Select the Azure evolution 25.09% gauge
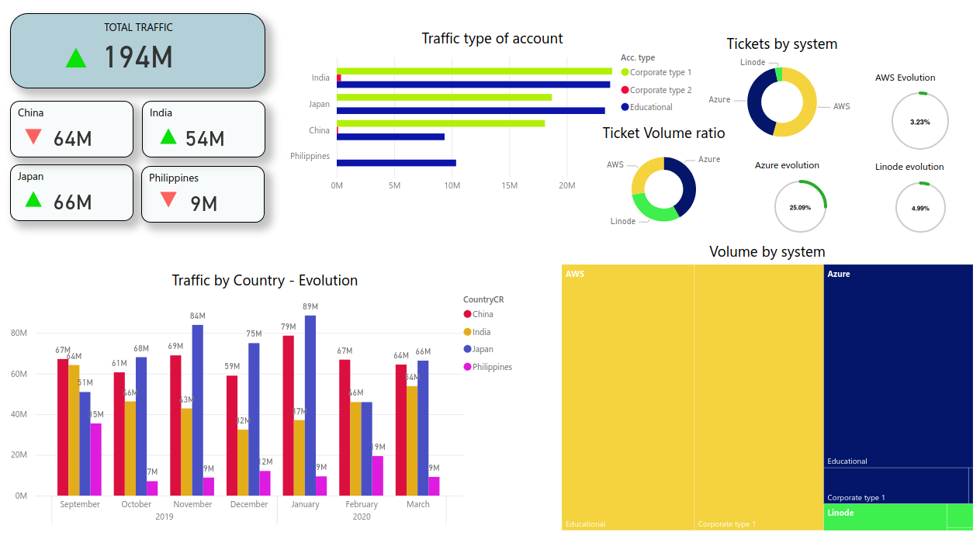Image resolution: width=980 pixels, height=546 pixels. (x=800, y=206)
